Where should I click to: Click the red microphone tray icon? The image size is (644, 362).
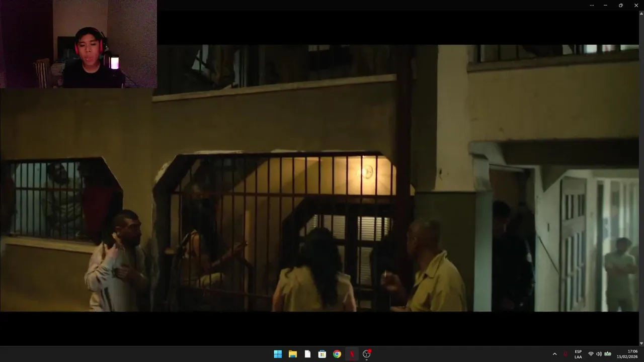point(566,354)
